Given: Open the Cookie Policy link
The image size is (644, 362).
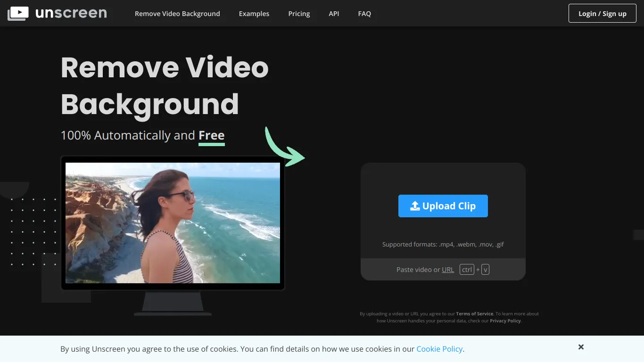Looking at the screenshot, I should tap(439, 349).
